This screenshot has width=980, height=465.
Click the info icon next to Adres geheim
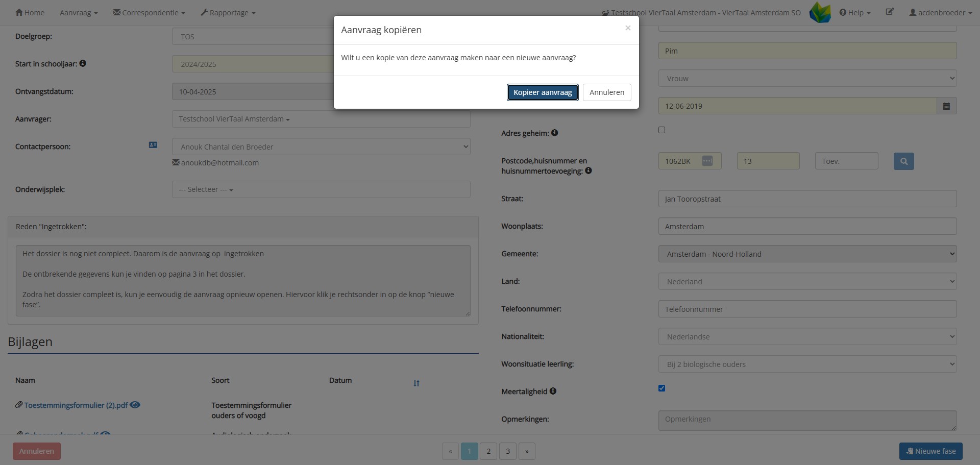[x=554, y=133]
